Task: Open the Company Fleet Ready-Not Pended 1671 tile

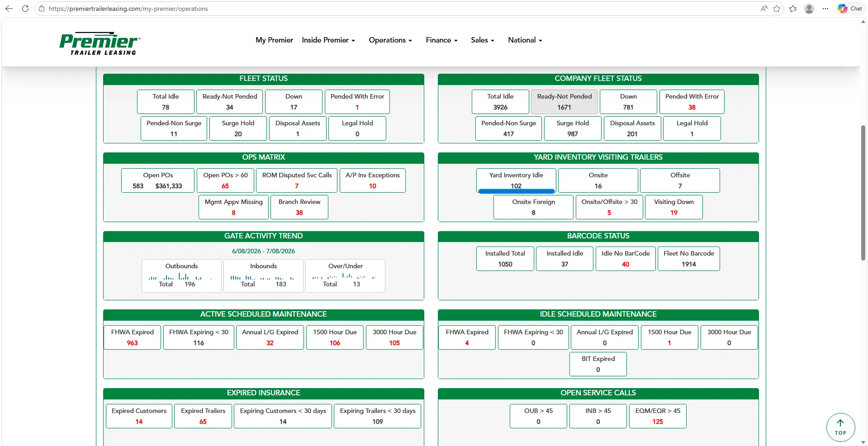Action: (x=564, y=102)
